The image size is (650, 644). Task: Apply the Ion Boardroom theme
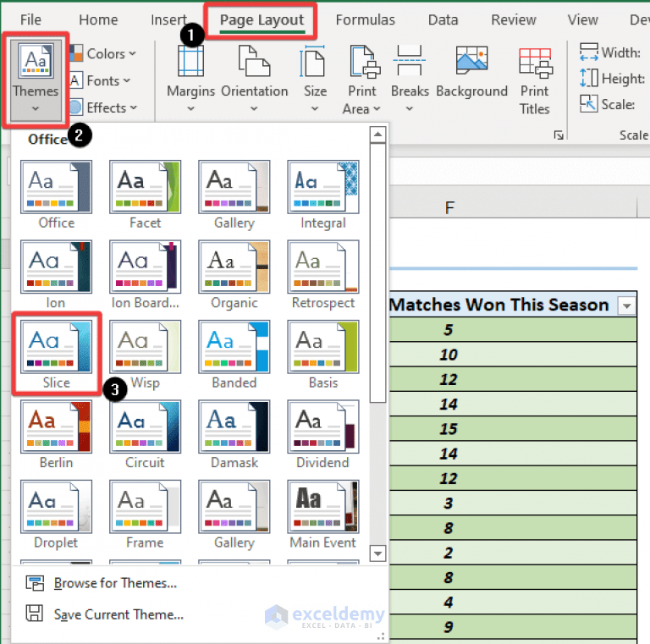pyautogui.click(x=145, y=275)
